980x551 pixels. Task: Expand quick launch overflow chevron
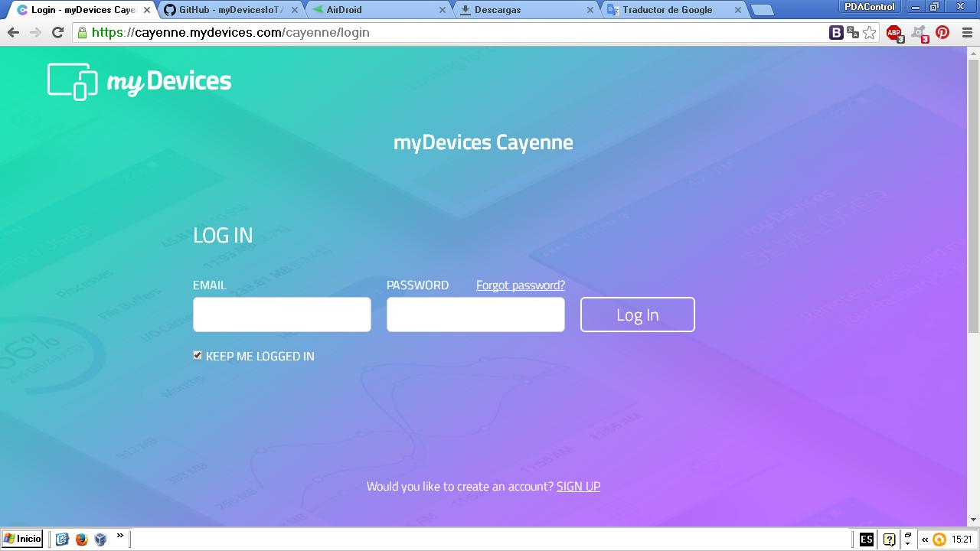[120, 536]
